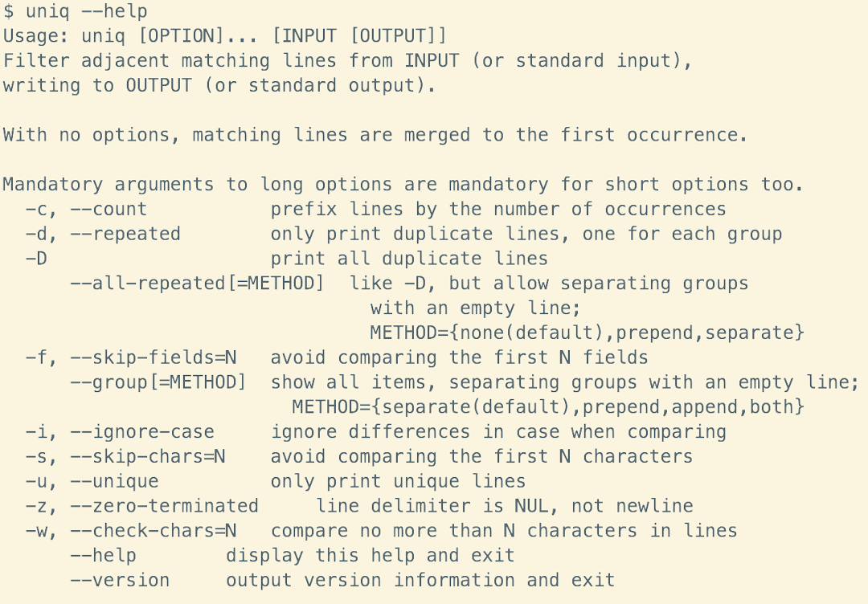Click the '--zero-terminated' option text

pyautogui.click(x=165, y=506)
